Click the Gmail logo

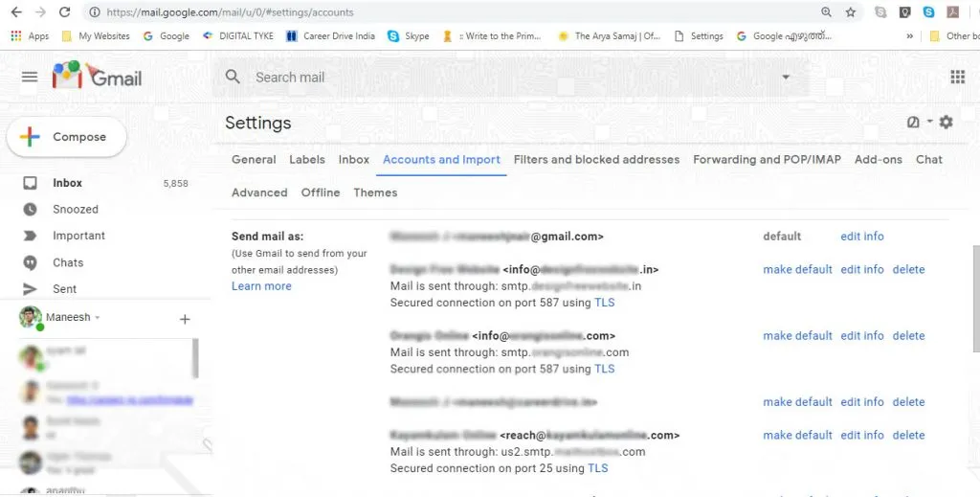pos(98,76)
